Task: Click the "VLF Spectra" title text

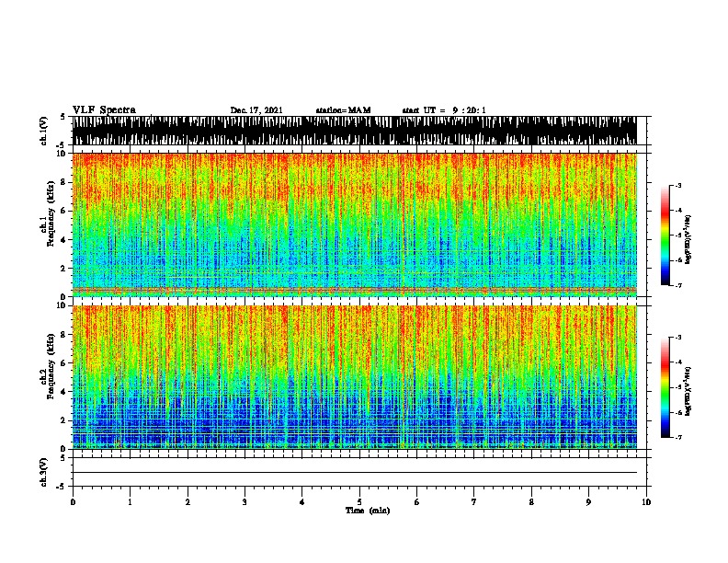Action: pyautogui.click(x=104, y=110)
